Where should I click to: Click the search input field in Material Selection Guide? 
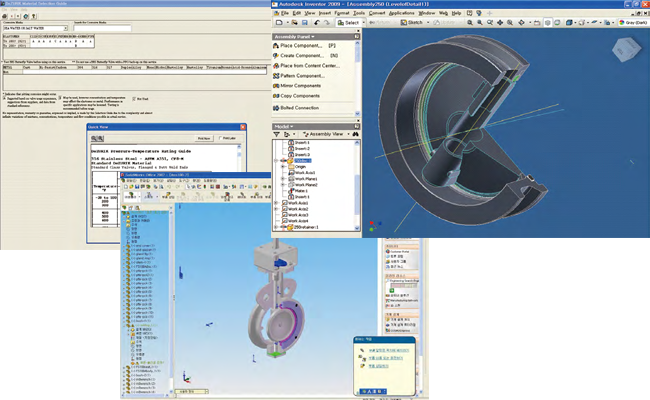point(102,28)
